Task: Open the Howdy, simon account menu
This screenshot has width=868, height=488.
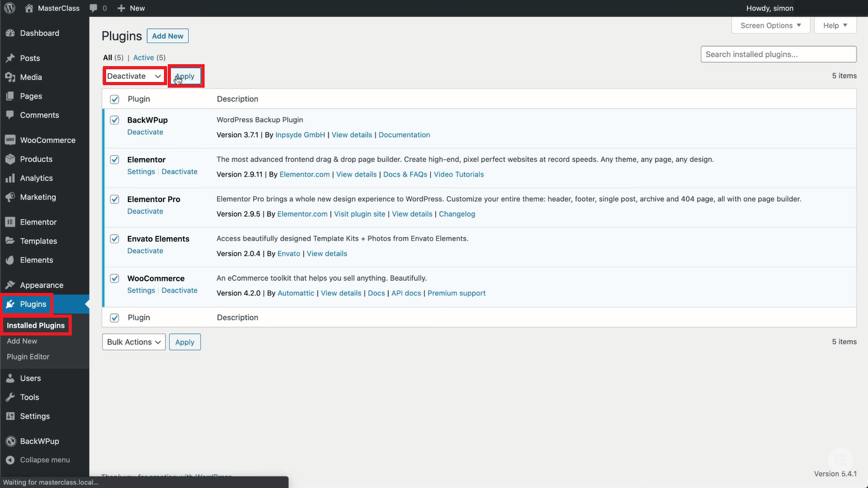Action: point(770,8)
